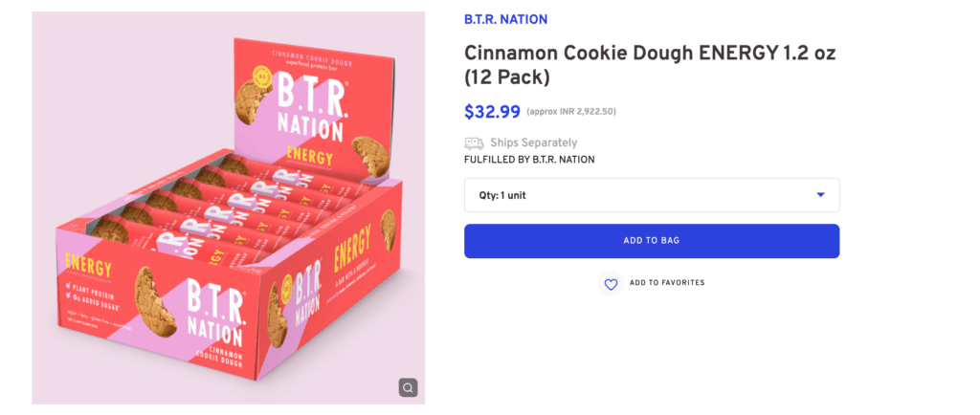The width and height of the screenshot is (980, 415).
Task: Click the heart favorites icon
Action: click(x=611, y=284)
